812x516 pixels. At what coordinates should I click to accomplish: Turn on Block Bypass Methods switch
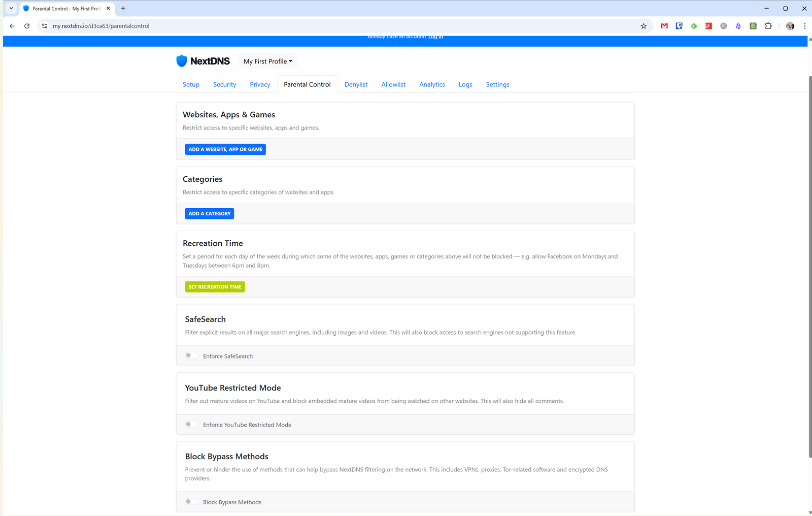tap(191, 502)
